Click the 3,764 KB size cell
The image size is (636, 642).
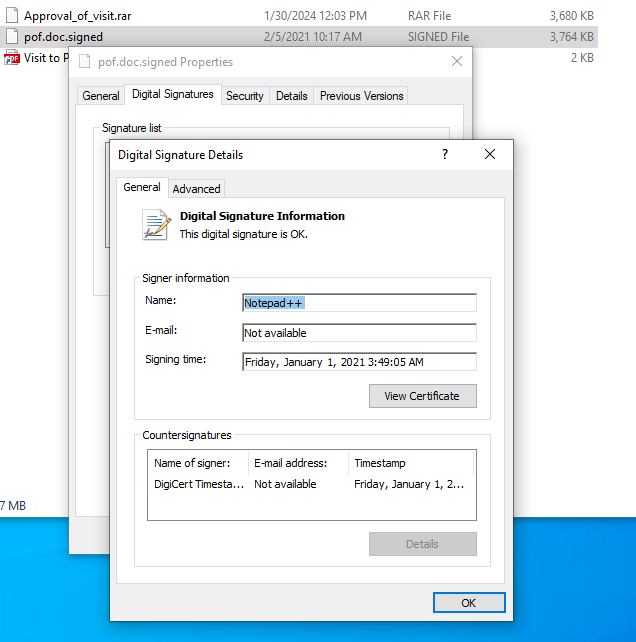click(571, 37)
